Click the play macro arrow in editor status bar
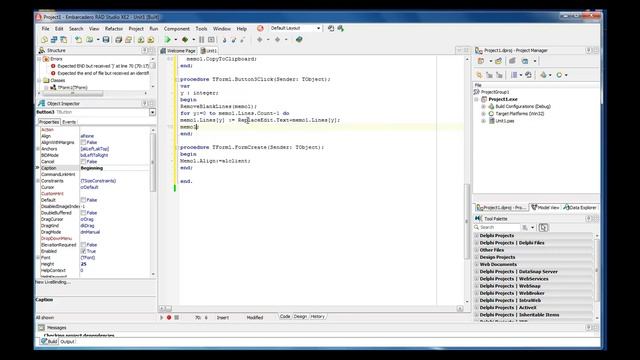Image resolution: width=640 pixels, height=360 pixels. click(162, 317)
